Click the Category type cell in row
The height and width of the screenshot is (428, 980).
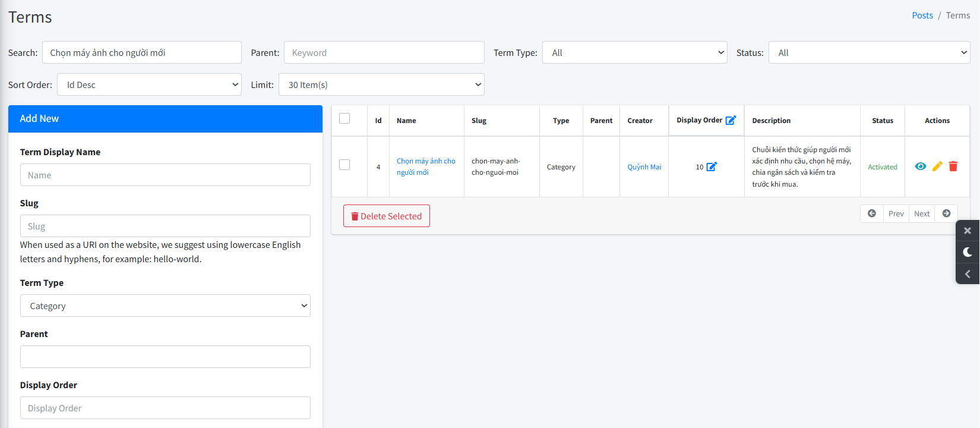coord(561,167)
